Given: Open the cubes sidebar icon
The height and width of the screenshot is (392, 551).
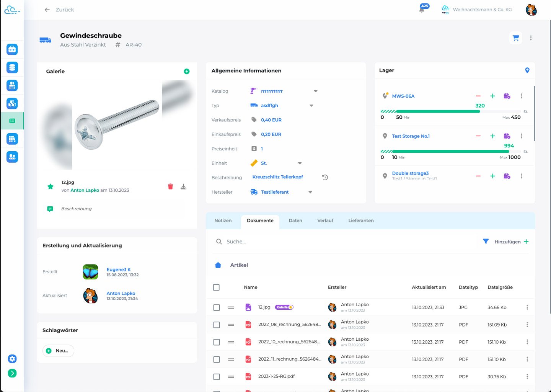Looking at the screenshot, I should coord(12,103).
